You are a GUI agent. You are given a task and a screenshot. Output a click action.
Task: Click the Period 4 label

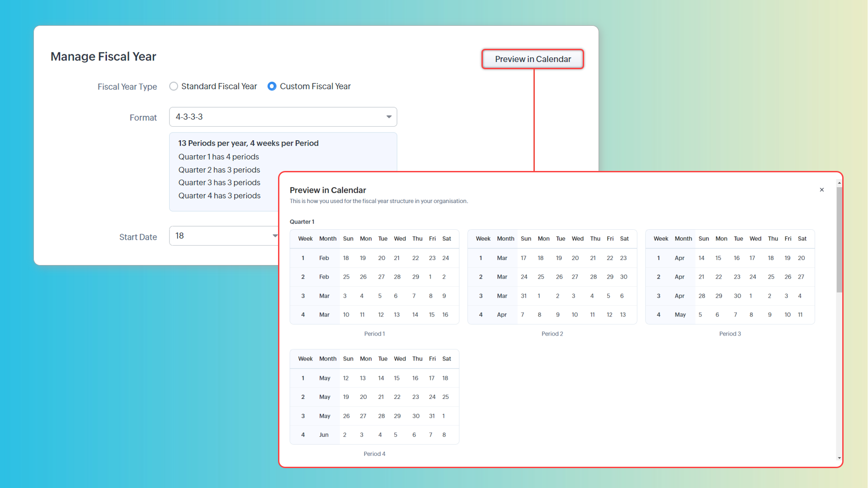click(x=374, y=454)
